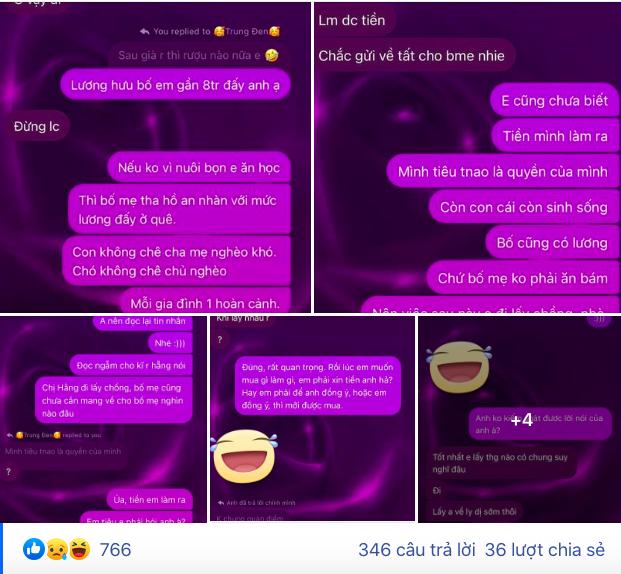This screenshot has width=621, height=574.
Task: View the 36 lượt chia sẻ shares
Action: [545, 549]
